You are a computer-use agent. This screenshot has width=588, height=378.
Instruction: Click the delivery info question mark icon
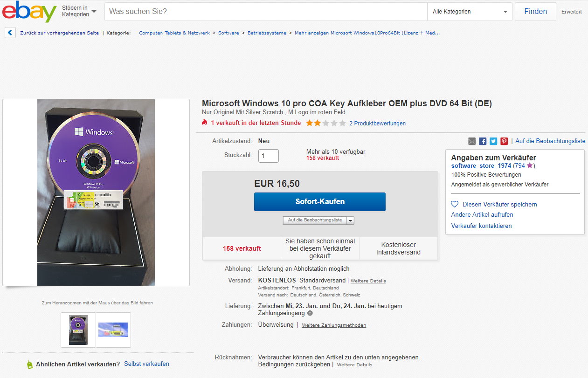pos(310,313)
